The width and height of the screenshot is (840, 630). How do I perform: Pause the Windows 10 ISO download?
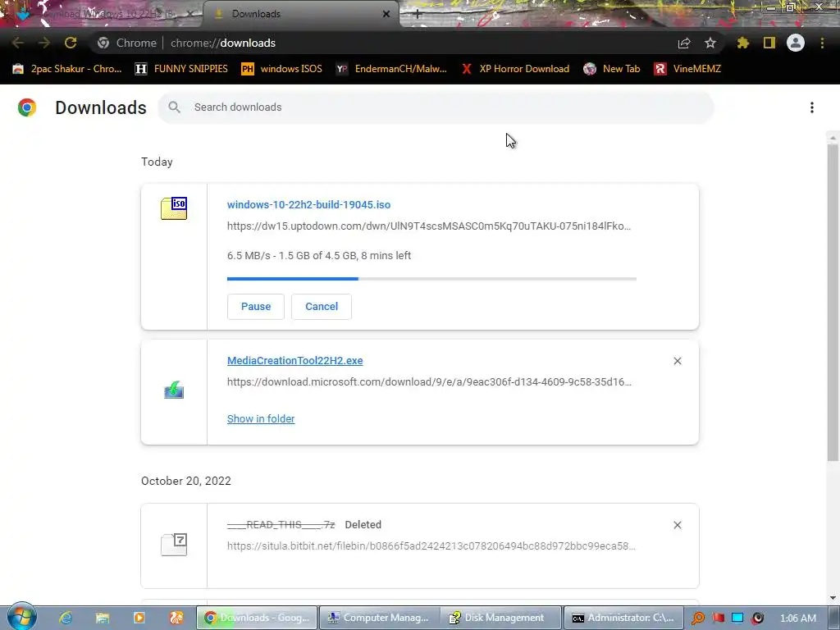point(256,307)
